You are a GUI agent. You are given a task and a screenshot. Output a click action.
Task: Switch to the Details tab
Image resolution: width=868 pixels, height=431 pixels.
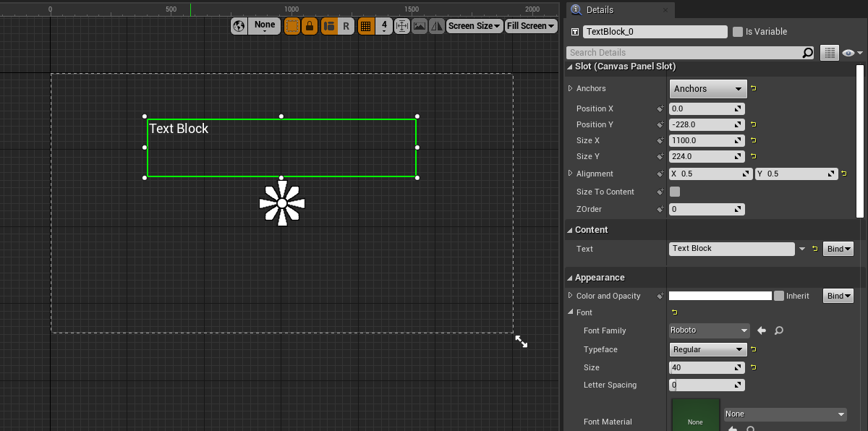pyautogui.click(x=621, y=10)
